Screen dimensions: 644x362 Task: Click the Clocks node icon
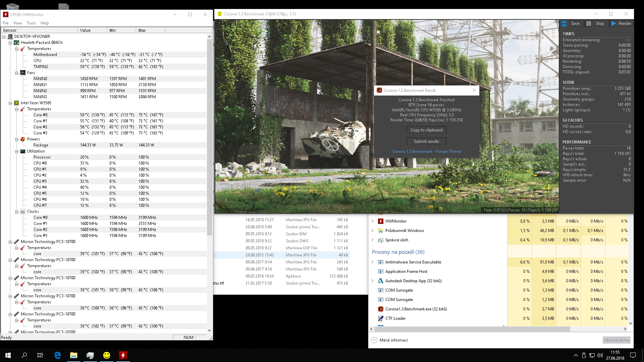point(23,212)
